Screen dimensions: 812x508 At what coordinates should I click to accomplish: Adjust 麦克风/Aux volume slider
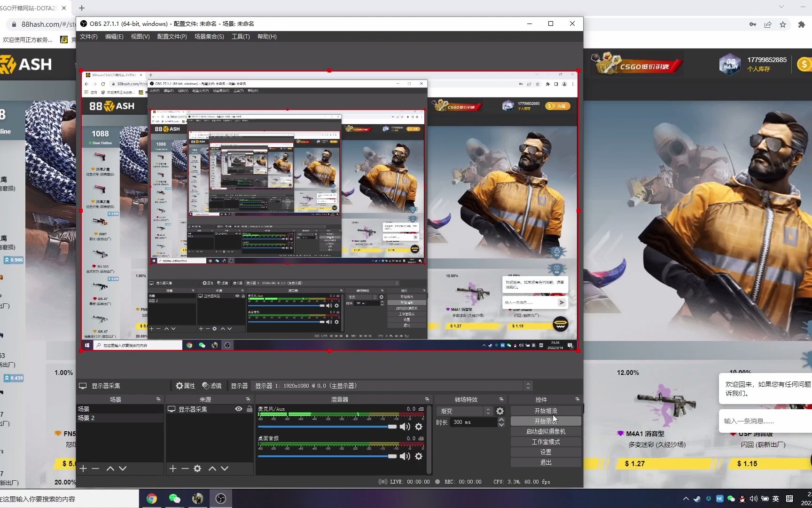pyautogui.click(x=328, y=427)
